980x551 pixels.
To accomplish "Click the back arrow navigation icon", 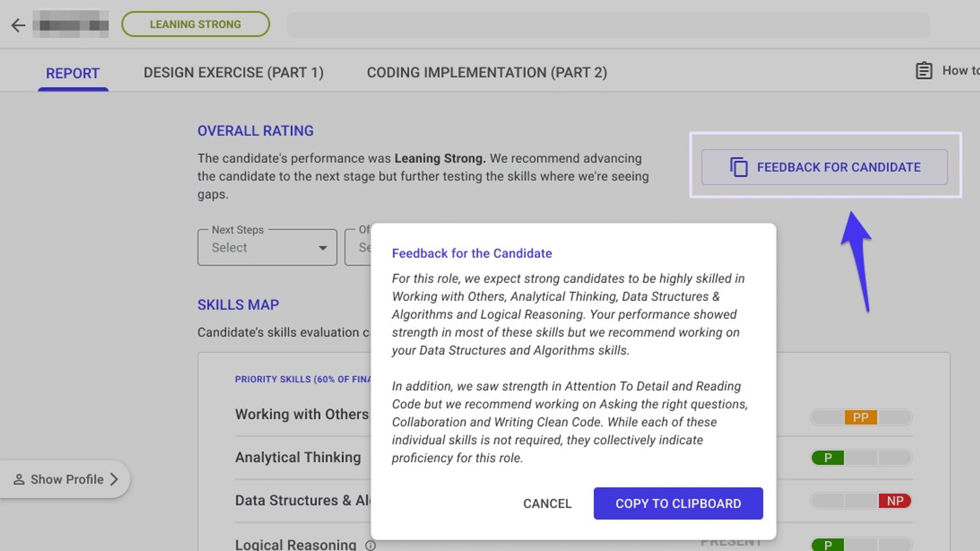I will pos(18,24).
